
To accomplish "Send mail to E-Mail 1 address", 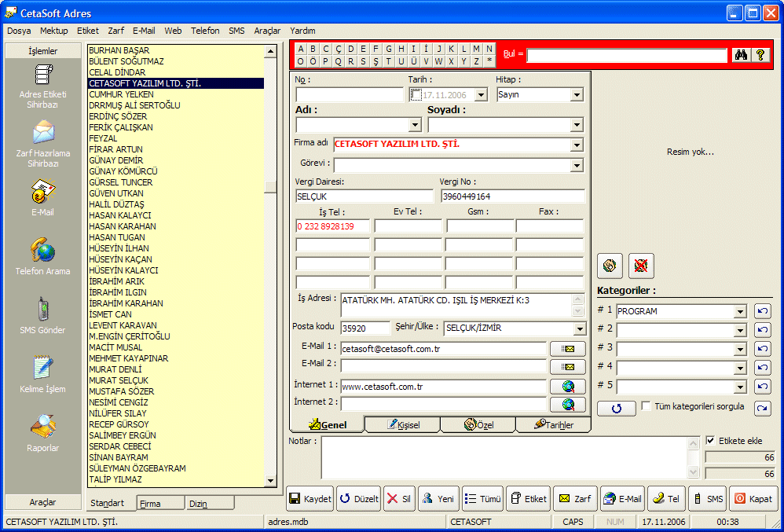I will [x=567, y=349].
